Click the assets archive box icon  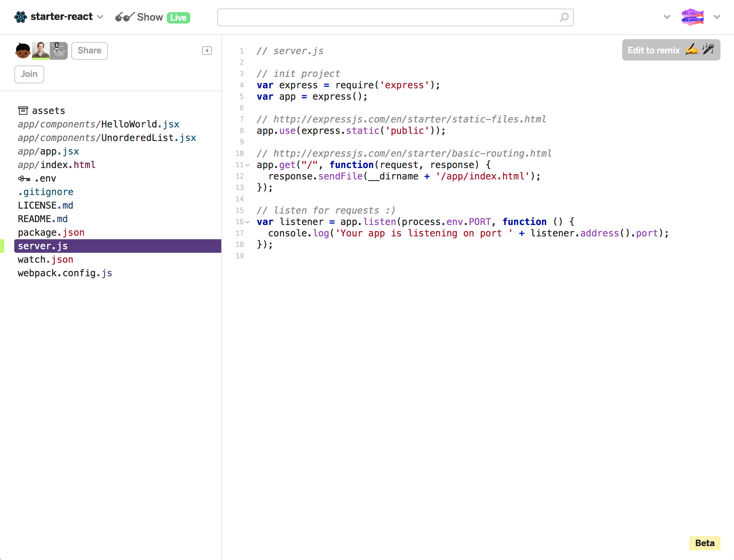tap(23, 111)
